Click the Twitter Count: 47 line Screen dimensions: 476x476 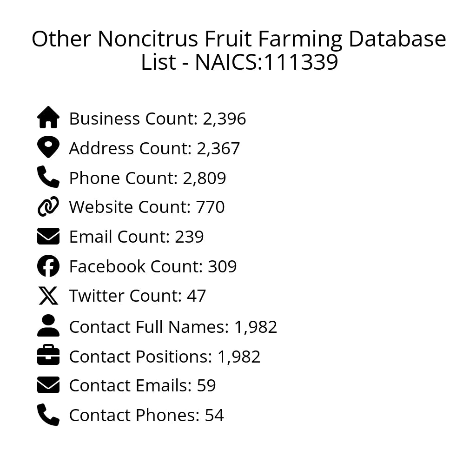[137, 296]
